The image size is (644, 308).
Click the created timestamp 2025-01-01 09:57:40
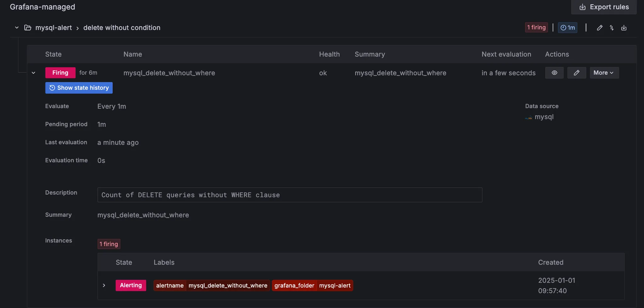coord(557,285)
